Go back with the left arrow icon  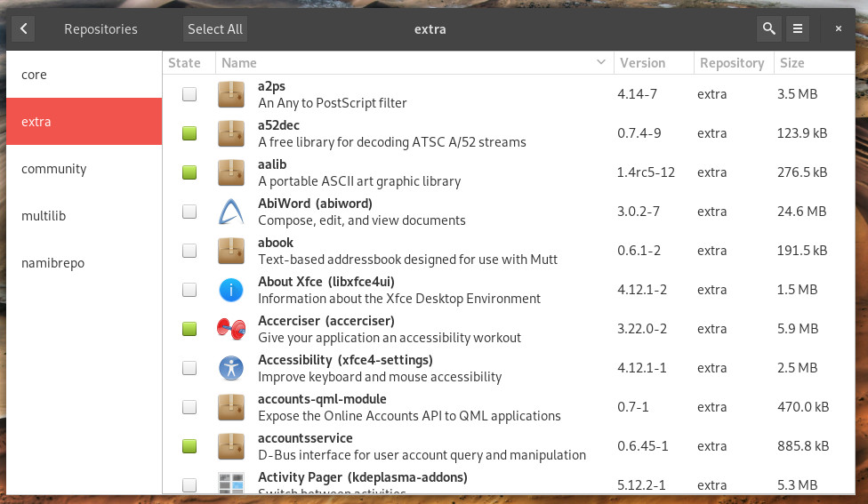pyautogui.click(x=23, y=28)
